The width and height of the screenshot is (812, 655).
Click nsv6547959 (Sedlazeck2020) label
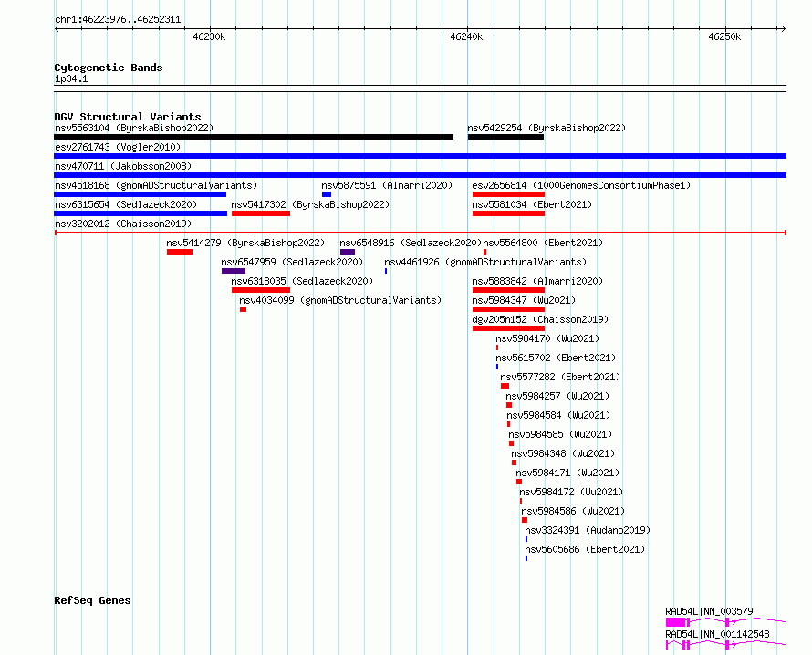coord(292,262)
